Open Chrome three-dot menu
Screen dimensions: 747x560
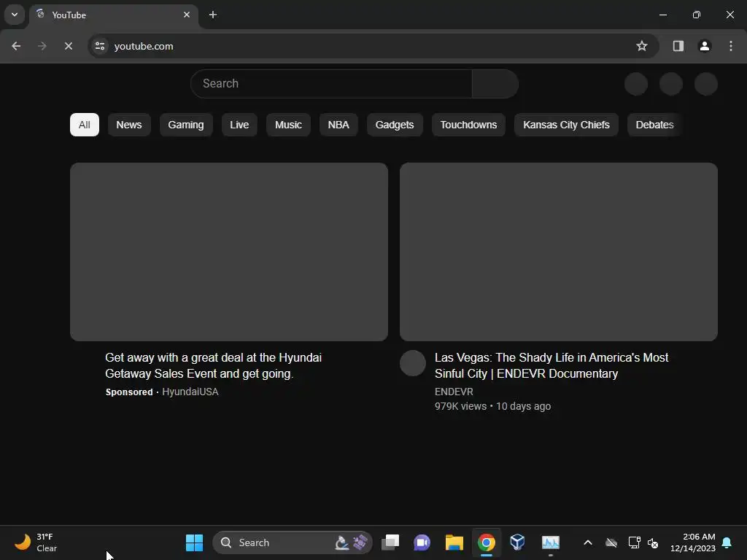click(x=730, y=46)
